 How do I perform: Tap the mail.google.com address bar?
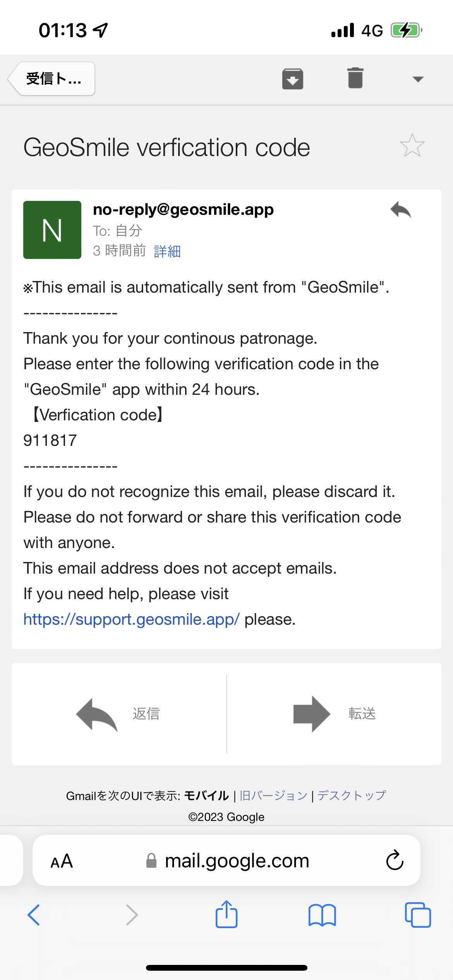[226, 860]
